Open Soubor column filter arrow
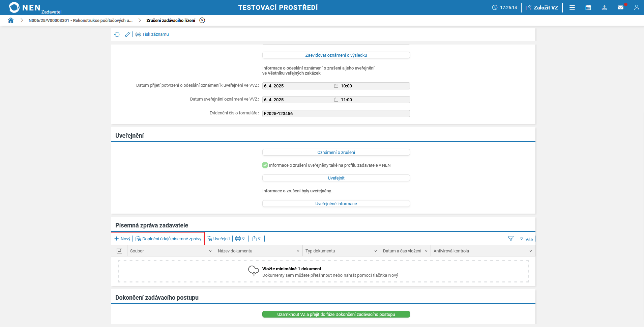The height and width of the screenshot is (327, 644). click(210, 251)
